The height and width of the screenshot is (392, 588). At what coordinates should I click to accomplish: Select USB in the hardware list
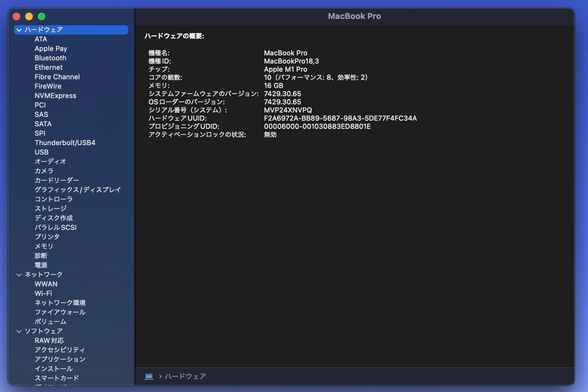pos(41,152)
